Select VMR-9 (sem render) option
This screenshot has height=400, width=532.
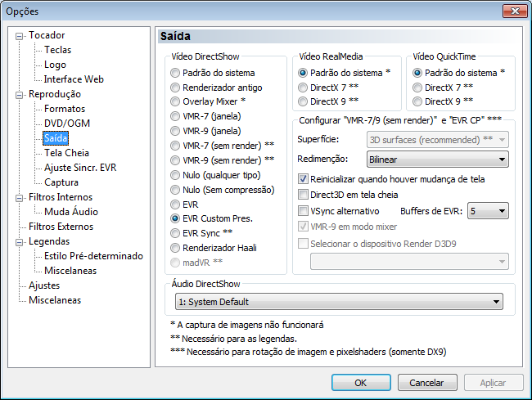[175, 160]
